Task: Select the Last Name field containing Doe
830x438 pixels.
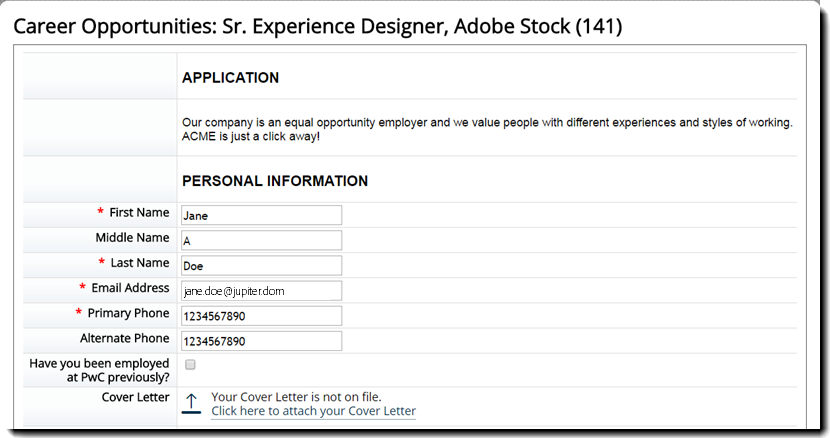Action: 261,265
